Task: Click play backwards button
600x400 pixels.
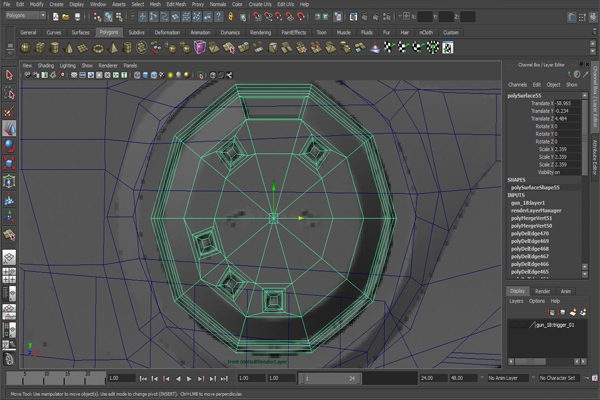Action: pyautogui.click(x=178, y=379)
